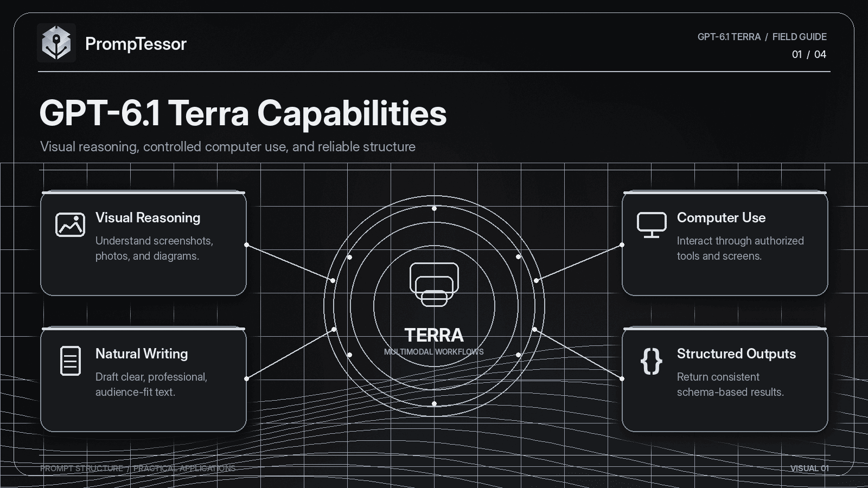Click 'Interact through authorized tools and screens.' text
The height and width of the screenshot is (488, 868).
click(740, 248)
